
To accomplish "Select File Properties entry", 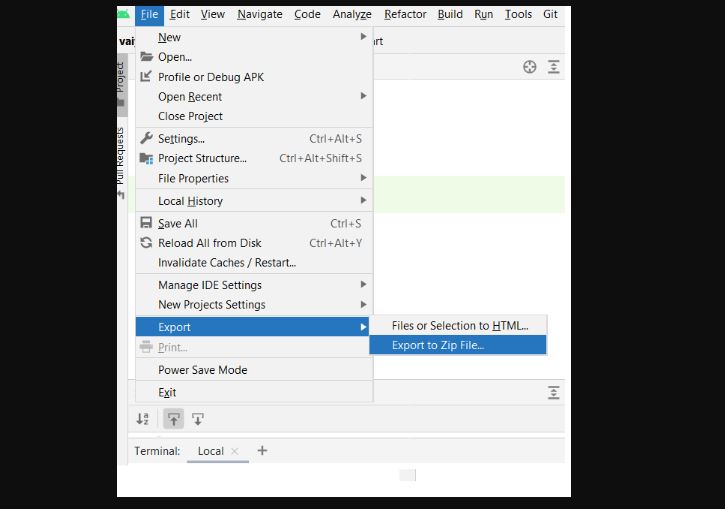I will click(254, 178).
